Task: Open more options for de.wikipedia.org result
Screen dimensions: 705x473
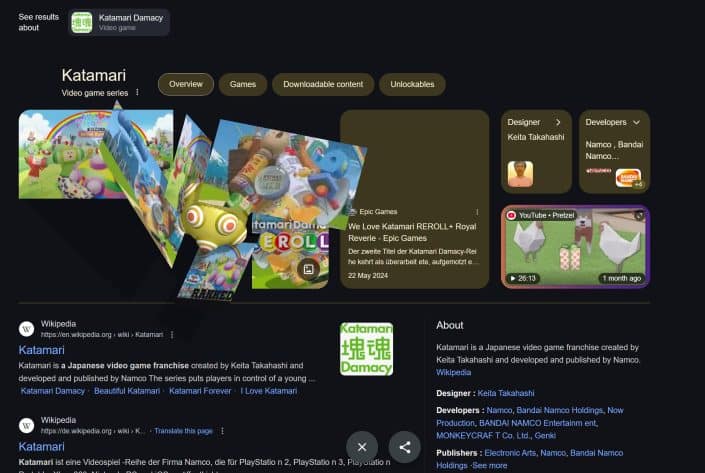Action: click(222, 431)
